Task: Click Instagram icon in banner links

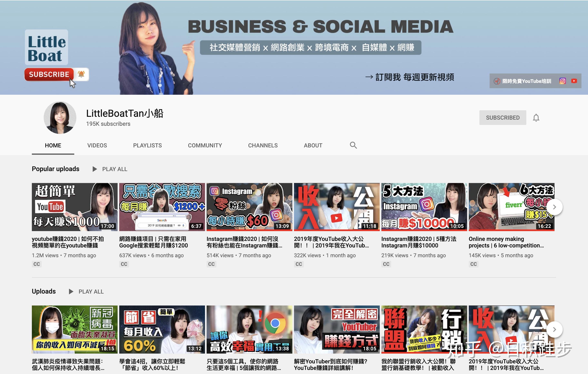Action: click(x=562, y=81)
